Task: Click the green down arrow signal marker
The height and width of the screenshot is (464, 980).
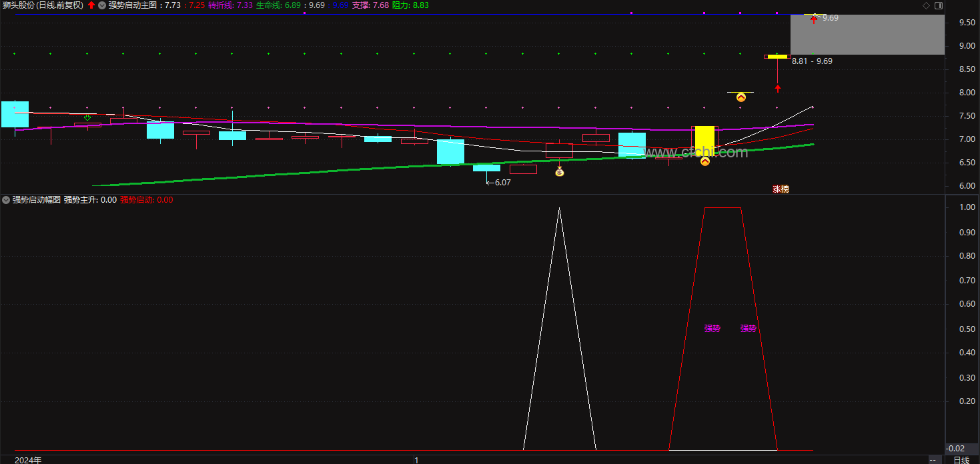Action: (x=87, y=117)
